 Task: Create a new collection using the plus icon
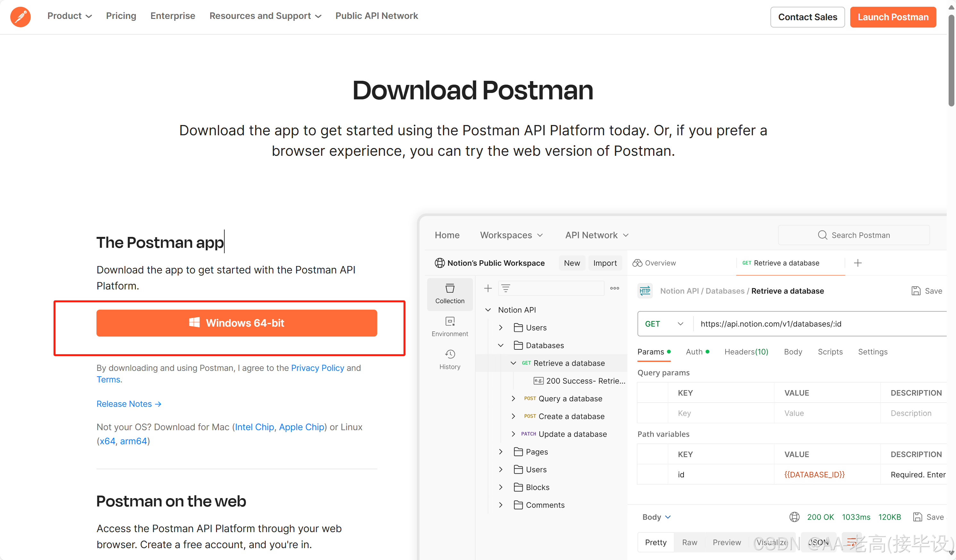point(487,288)
